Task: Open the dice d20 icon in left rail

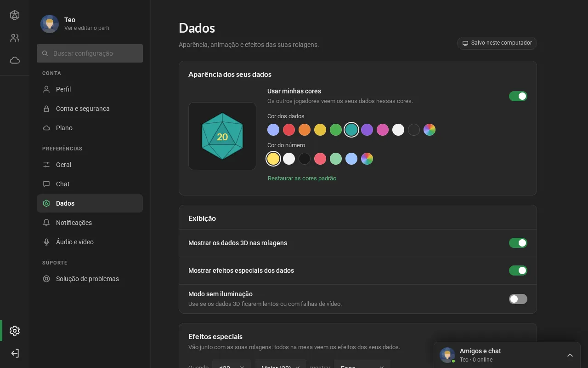Action: [x=15, y=15]
